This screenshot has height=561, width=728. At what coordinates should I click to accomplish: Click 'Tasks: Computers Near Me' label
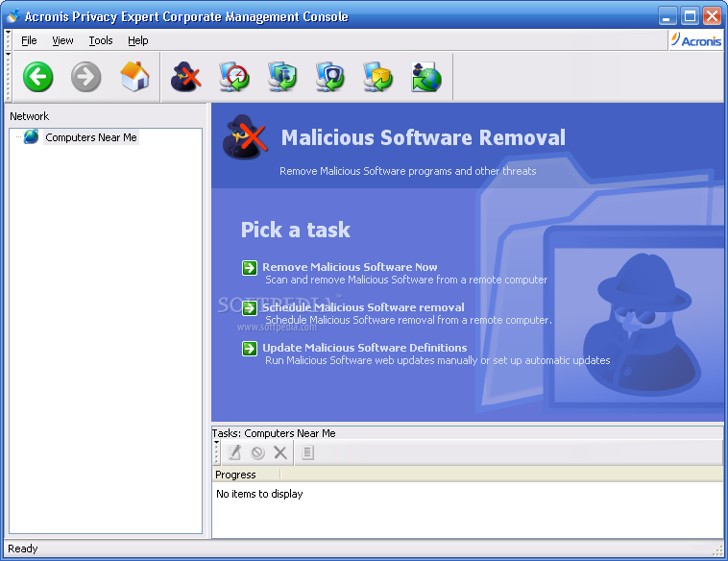[274, 433]
